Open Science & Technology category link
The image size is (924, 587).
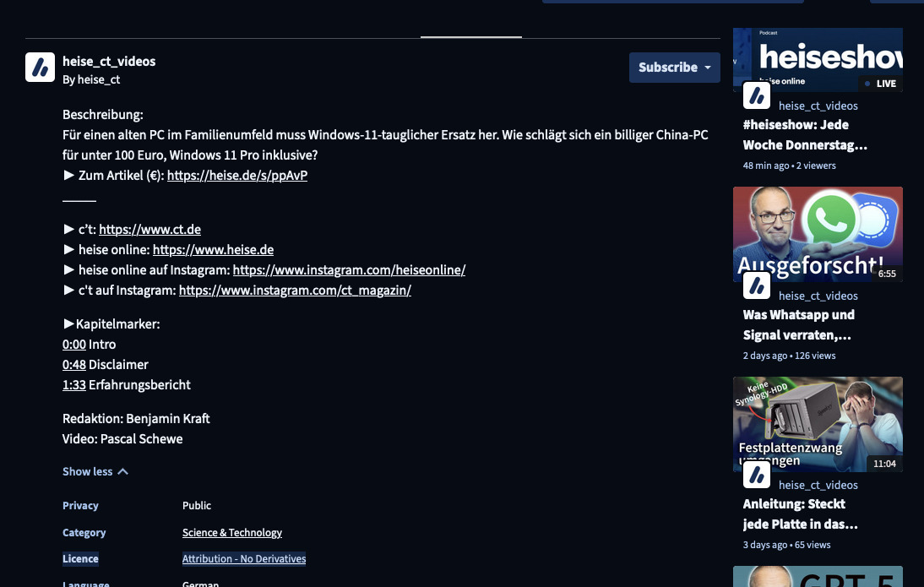232,532
